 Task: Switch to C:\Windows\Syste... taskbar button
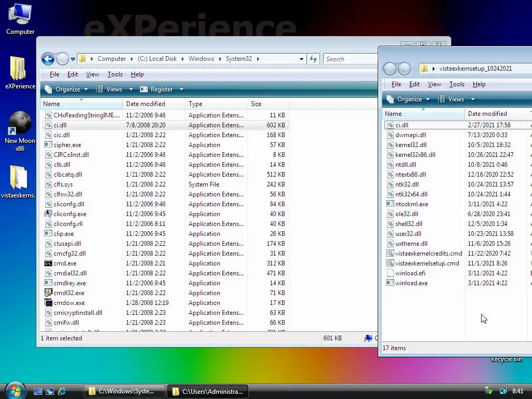pos(125,392)
